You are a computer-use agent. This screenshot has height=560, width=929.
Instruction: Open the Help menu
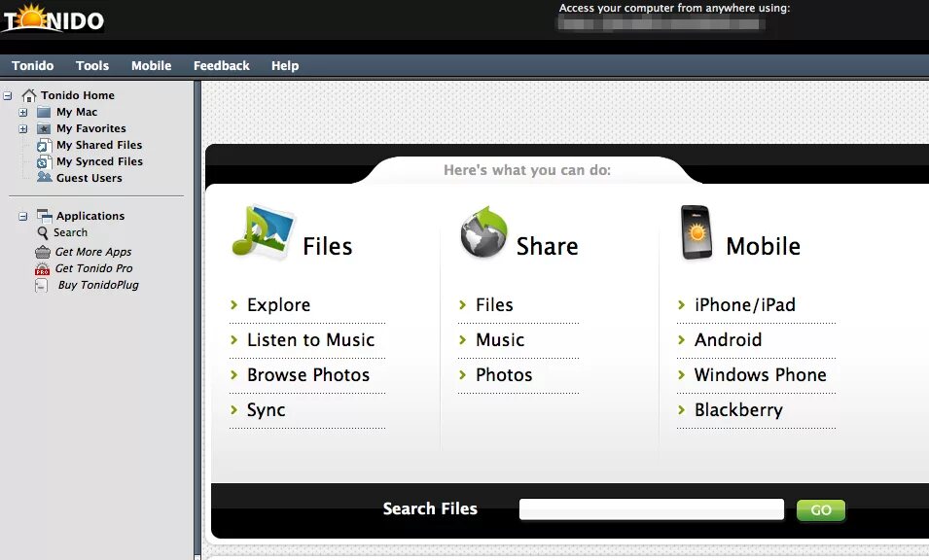[285, 66]
